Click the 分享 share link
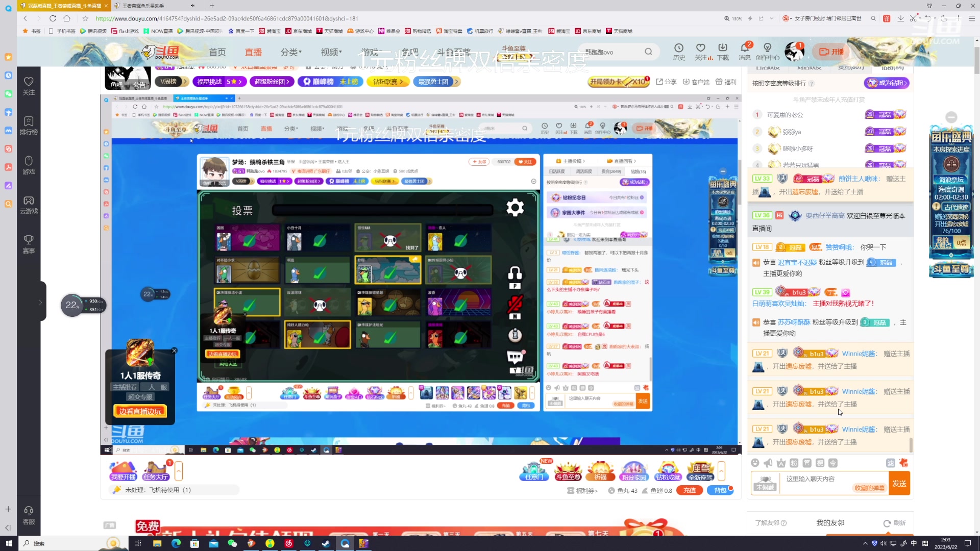 666,82
